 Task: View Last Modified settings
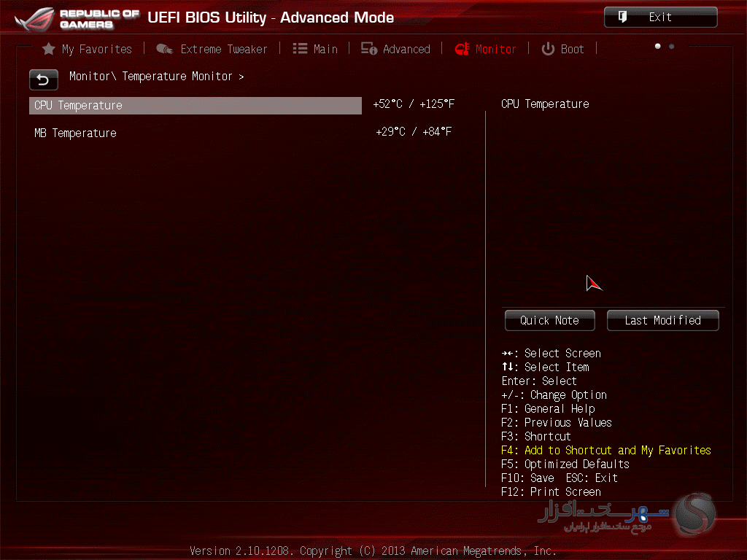(662, 321)
